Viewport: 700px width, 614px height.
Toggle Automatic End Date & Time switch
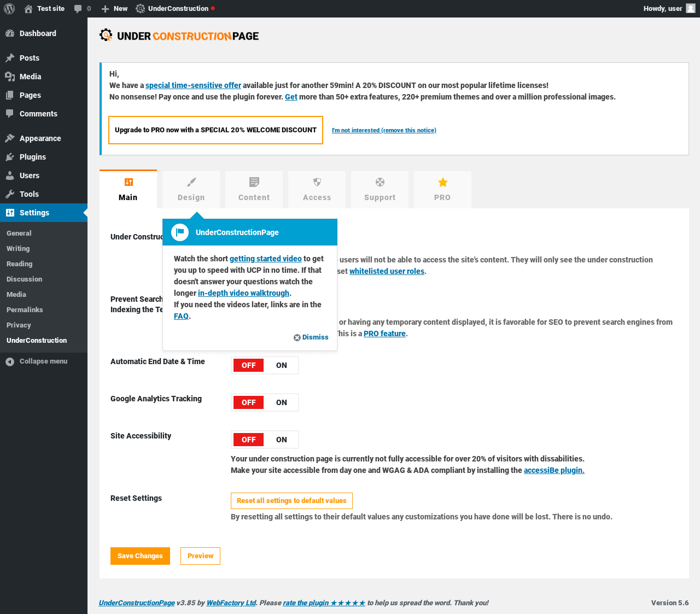point(265,365)
